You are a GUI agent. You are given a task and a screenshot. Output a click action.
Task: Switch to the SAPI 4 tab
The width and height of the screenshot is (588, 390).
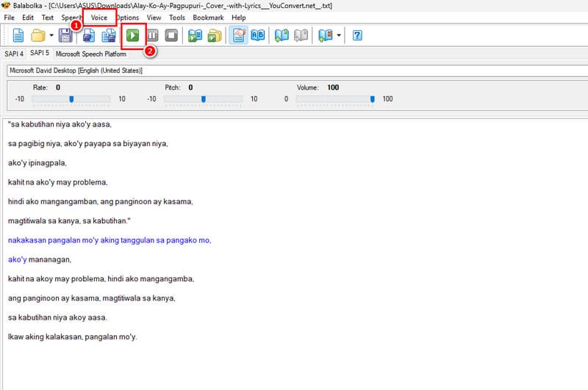(x=14, y=54)
